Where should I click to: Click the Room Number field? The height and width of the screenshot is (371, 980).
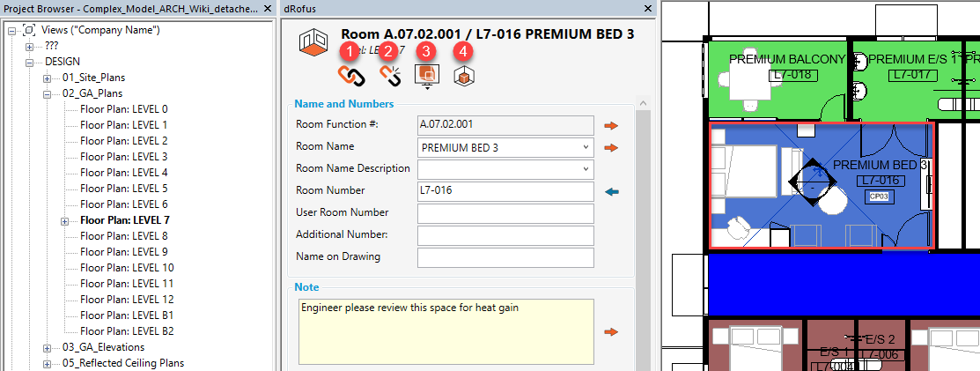coord(505,191)
